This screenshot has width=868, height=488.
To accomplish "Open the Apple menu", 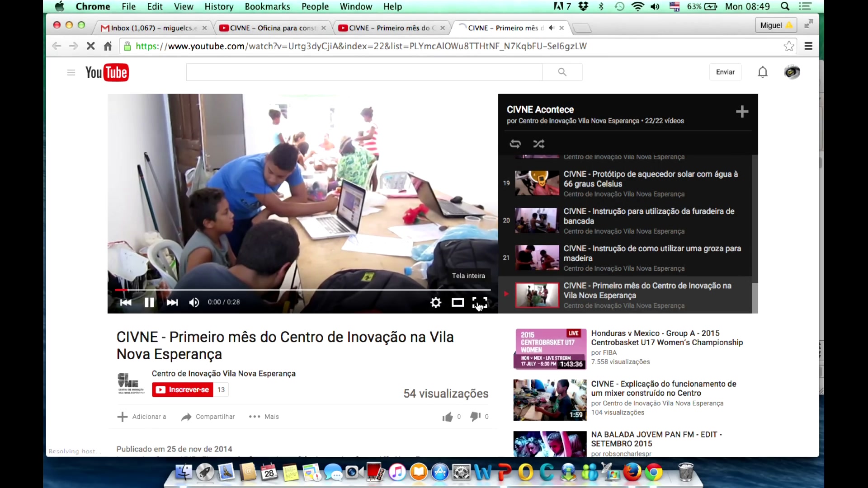I will point(60,6).
